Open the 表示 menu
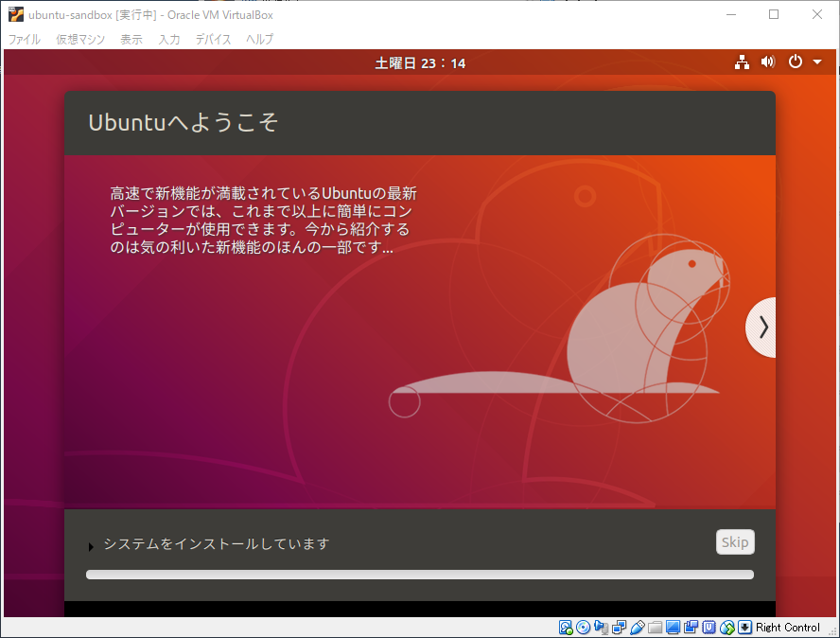 coord(131,39)
